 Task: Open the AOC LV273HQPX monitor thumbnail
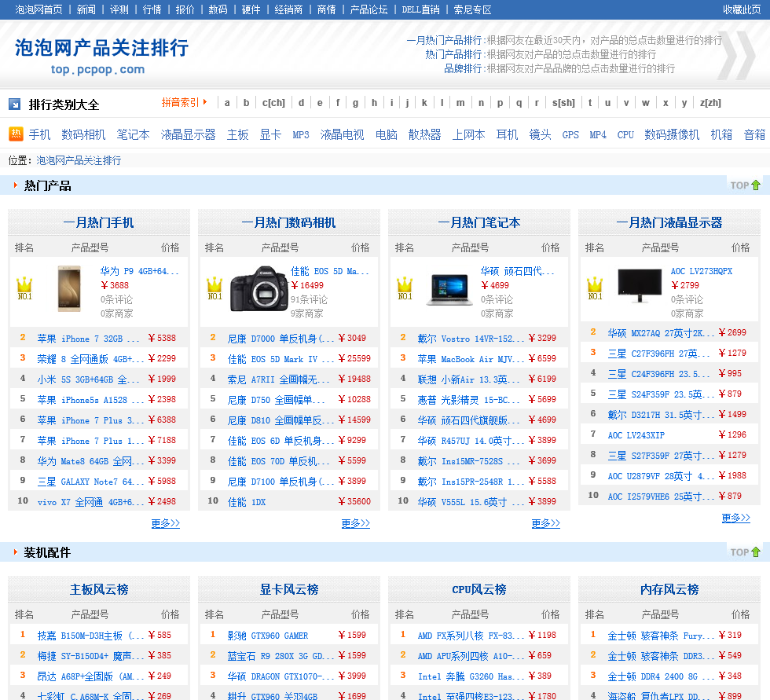[x=640, y=285]
